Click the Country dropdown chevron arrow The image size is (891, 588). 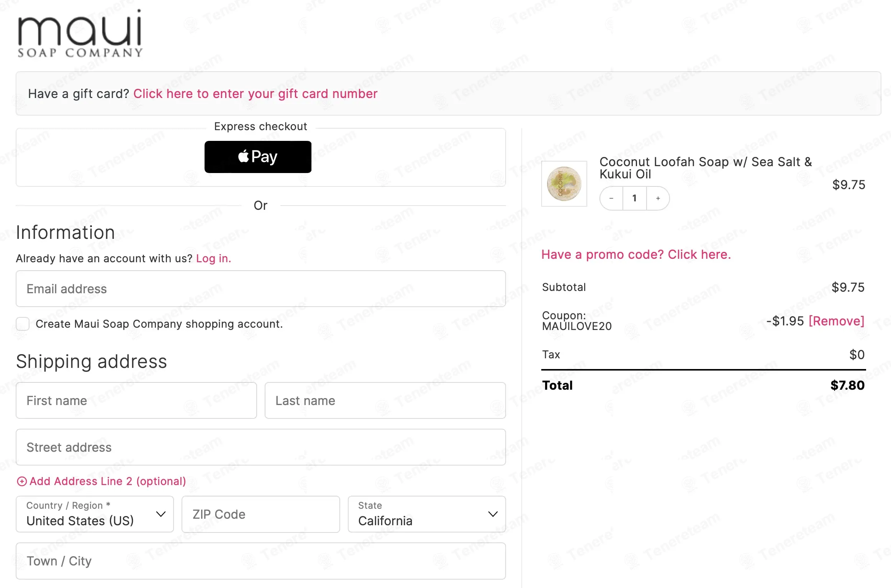tap(161, 514)
